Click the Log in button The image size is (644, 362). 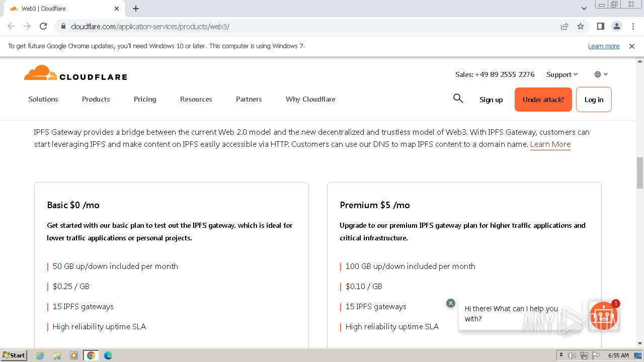click(x=594, y=100)
